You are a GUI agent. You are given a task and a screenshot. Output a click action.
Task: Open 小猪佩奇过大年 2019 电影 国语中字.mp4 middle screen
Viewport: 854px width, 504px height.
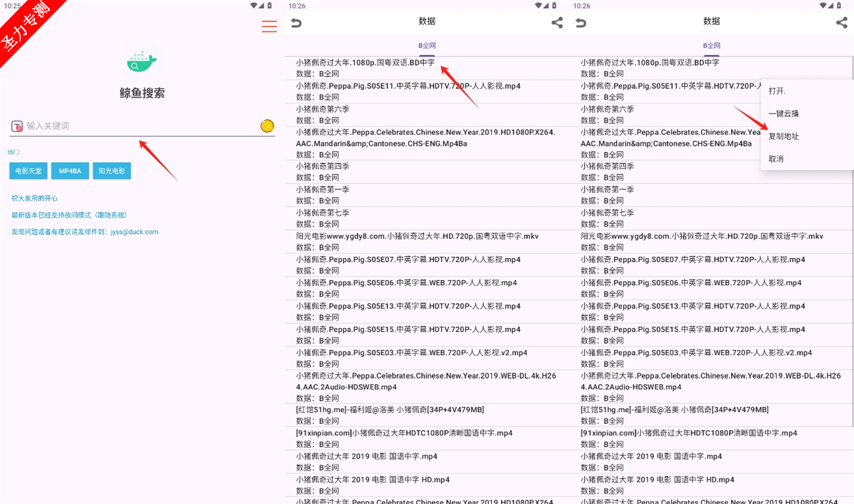[x=427, y=462]
